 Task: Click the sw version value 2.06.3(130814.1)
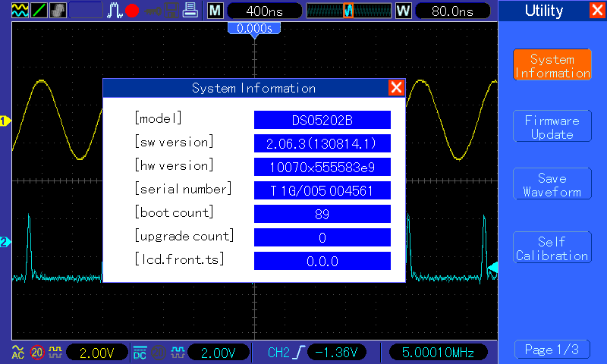pyautogui.click(x=322, y=143)
